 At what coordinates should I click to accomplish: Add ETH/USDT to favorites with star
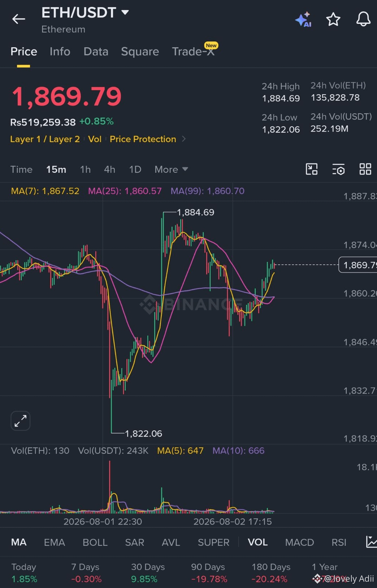[x=333, y=19]
